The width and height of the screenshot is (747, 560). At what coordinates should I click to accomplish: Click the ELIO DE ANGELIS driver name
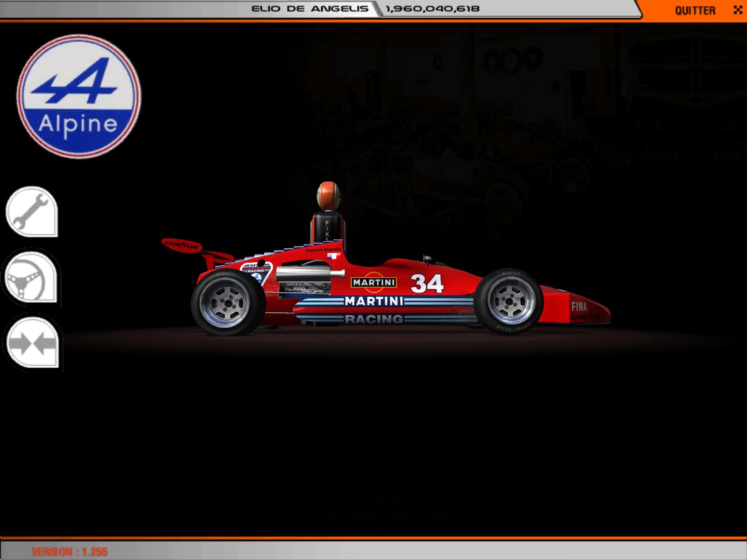click(310, 8)
